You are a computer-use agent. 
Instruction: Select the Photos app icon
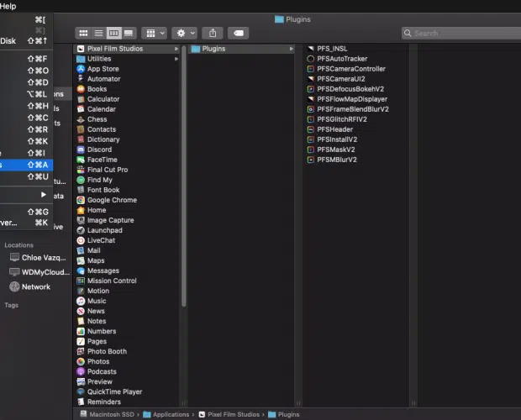[81, 361]
